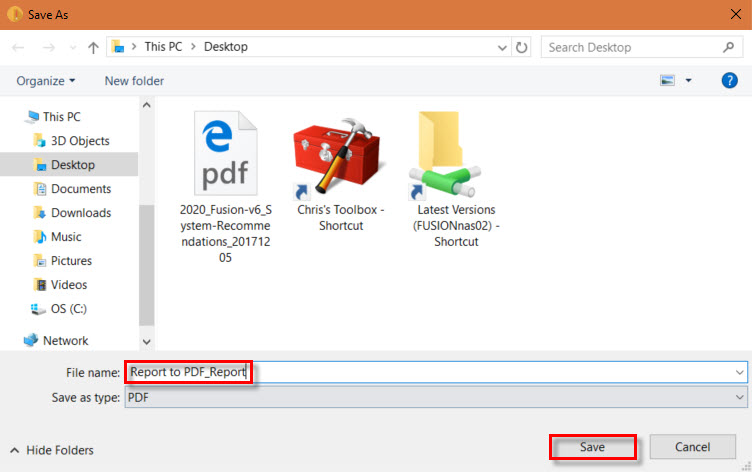Select Desktop in address breadcrumb
The width and height of the screenshot is (752, 472).
pos(226,47)
